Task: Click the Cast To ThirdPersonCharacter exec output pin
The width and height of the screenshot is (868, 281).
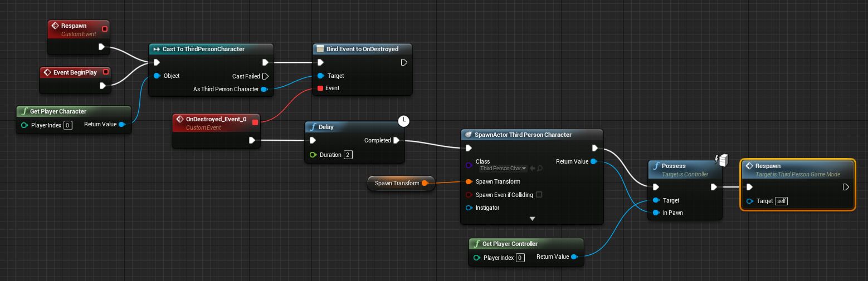Action: (x=265, y=62)
